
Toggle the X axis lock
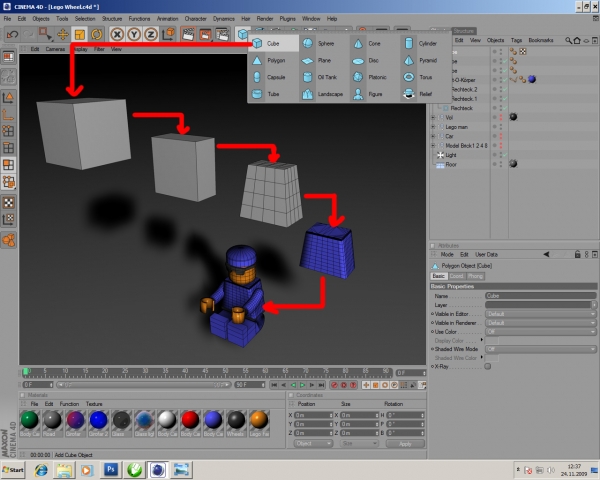[x=117, y=35]
